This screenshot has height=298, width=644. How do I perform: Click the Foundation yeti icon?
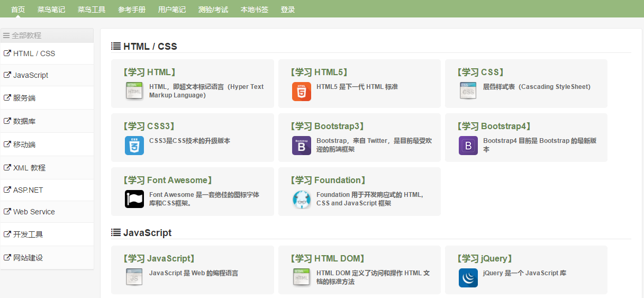[301, 199]
